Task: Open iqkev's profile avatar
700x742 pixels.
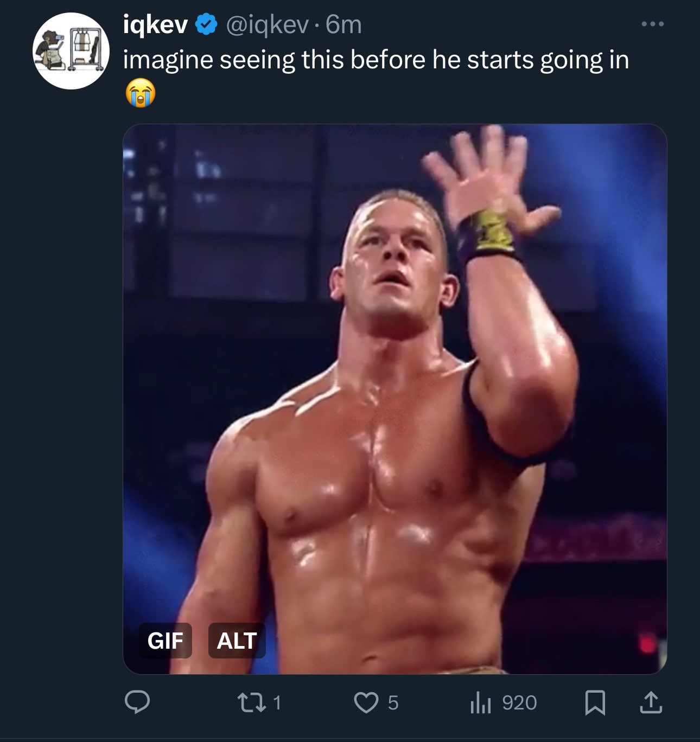Action: 71,51
